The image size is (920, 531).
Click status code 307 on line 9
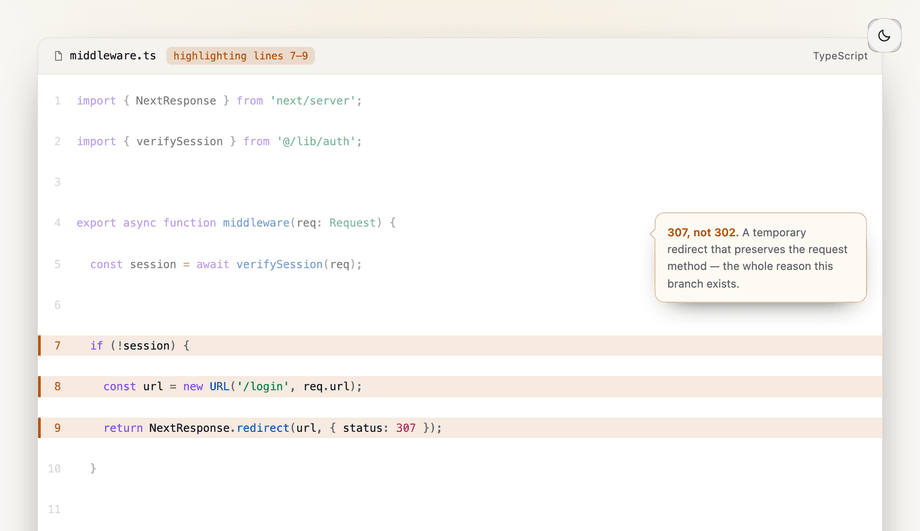[406, 428]
